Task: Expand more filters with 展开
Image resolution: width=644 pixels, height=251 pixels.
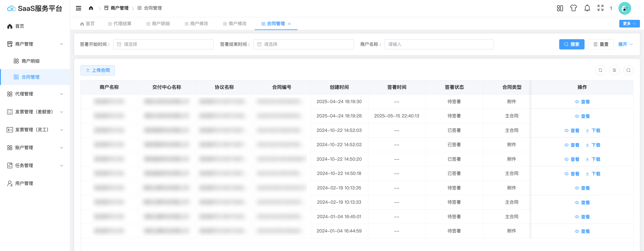Action: (x=625, y=44)
